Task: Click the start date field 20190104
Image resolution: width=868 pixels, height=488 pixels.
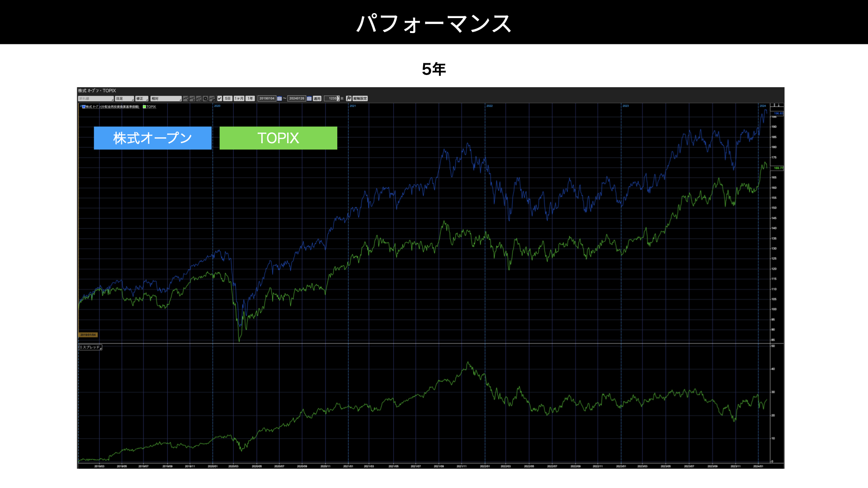Action: pos(267,99)
